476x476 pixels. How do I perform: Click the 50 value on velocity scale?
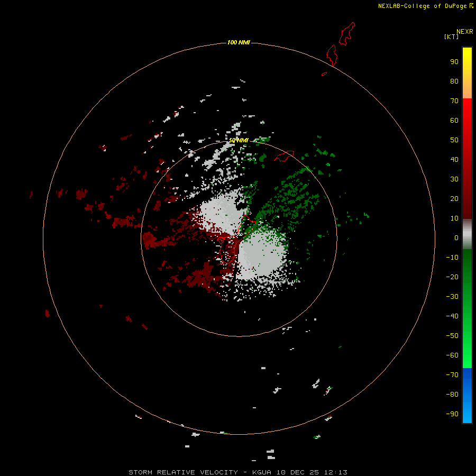[454, 140]
